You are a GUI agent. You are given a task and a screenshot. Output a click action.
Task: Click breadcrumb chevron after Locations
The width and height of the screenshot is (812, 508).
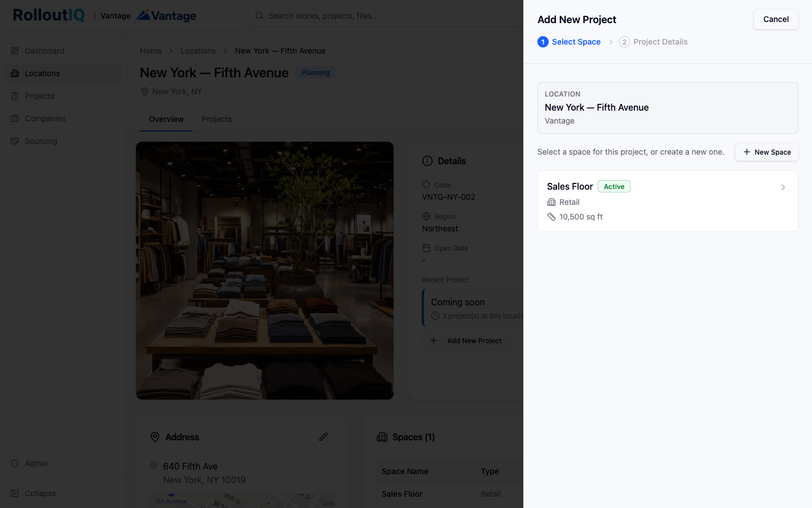[225, 51]
